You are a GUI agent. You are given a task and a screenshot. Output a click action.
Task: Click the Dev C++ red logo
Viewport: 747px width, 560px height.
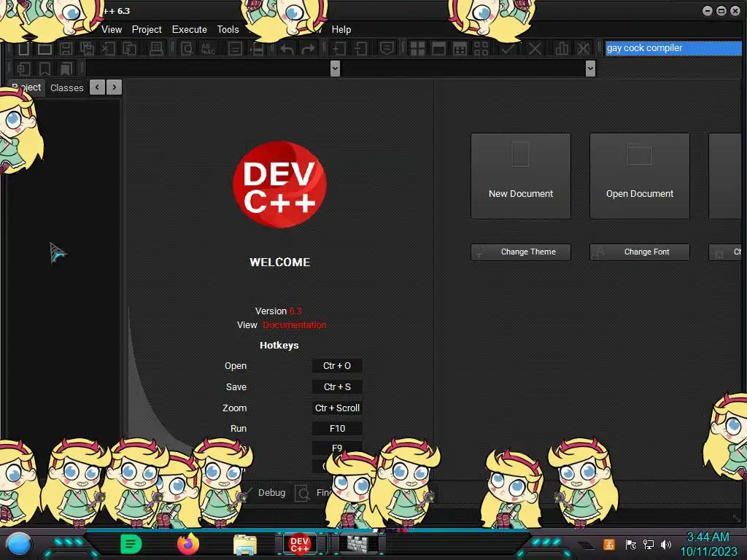point(279,184)
